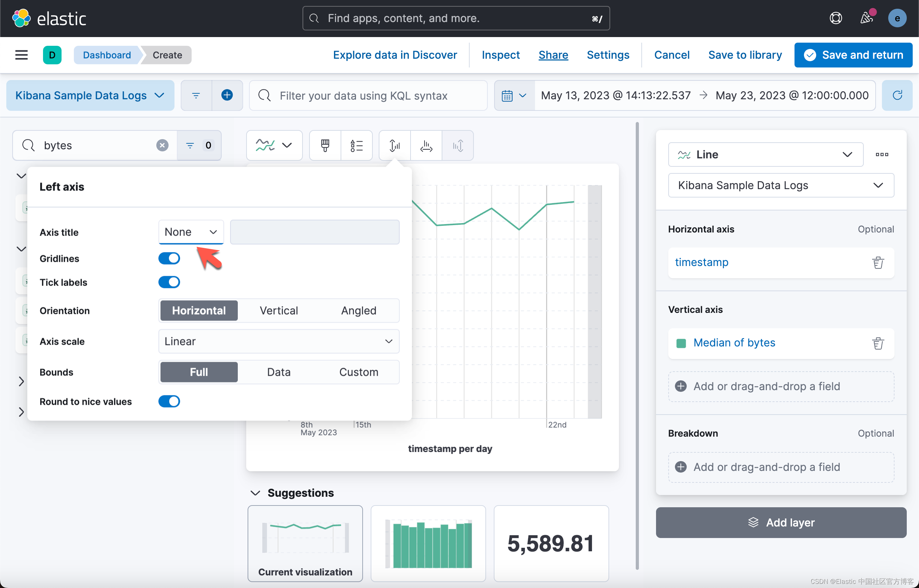Delete the timestamp horizontal axis dimension
The height and width of the screenshot is (588, 919).
pos(878,263)
